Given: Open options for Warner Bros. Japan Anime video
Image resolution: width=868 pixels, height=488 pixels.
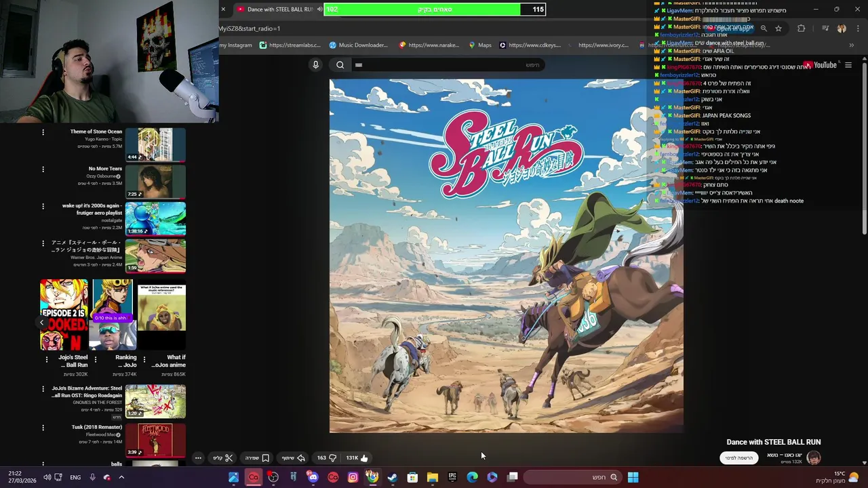Looking at the screenshot, I should (x=43, y=243).
